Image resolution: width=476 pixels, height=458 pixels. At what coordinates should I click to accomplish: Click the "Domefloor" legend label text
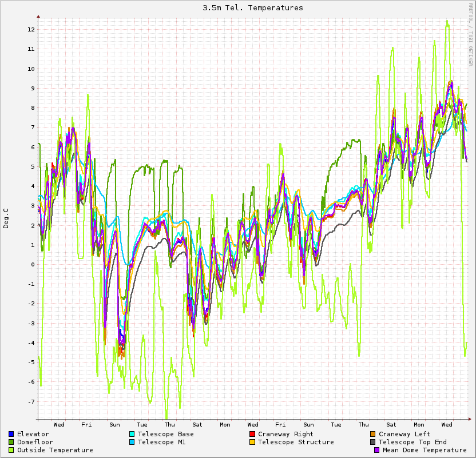35,442
